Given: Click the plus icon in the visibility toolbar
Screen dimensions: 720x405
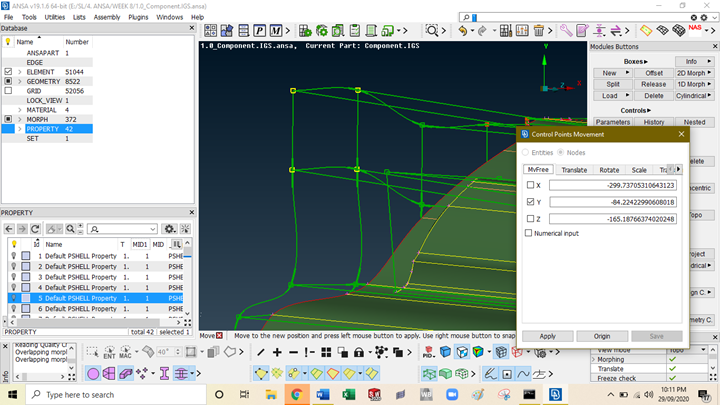Looking at the screenshot, I should (277, 352).
